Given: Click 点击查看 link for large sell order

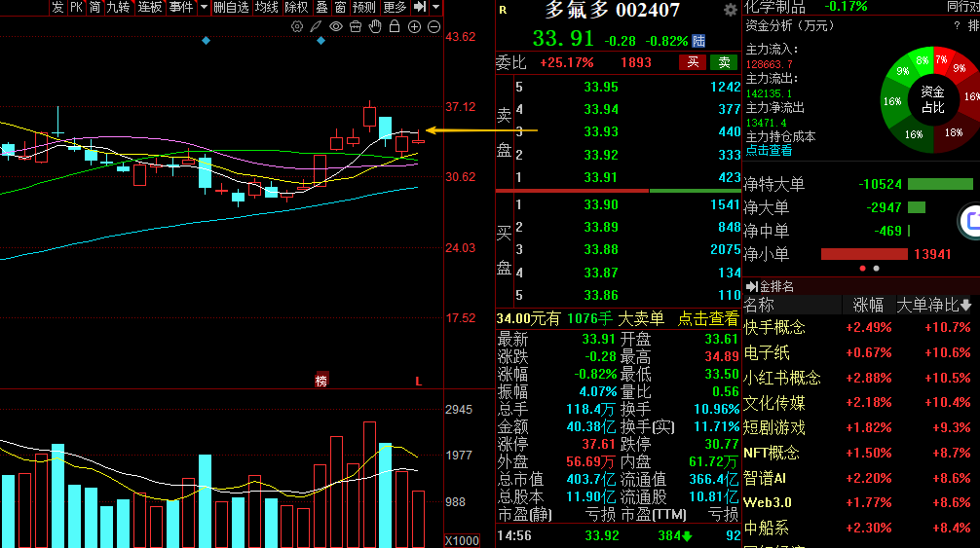Looking at the screenshot, I should pos(708,319).
